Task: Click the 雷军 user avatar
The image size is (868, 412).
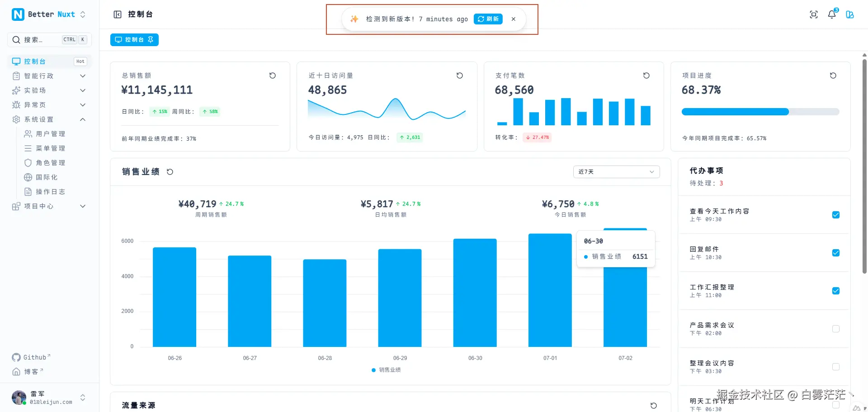Action: tap(19, 398)
